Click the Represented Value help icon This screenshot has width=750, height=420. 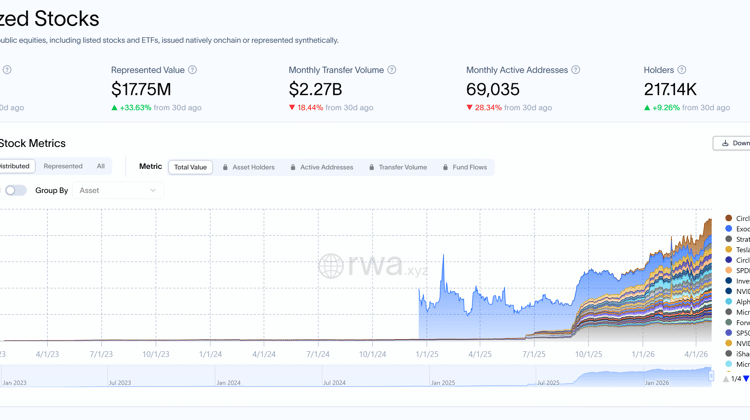coord(193,70)
